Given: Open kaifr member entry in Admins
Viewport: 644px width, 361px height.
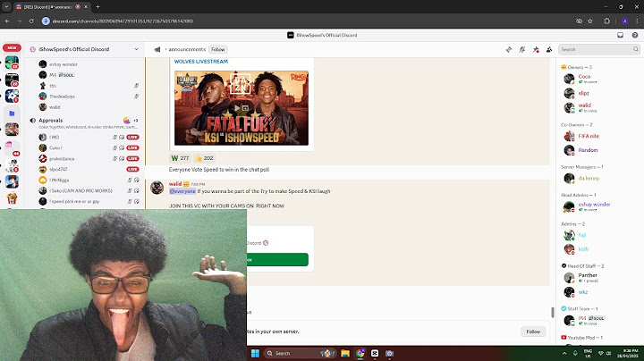Looking at the screenshot, I should (583, 248).
